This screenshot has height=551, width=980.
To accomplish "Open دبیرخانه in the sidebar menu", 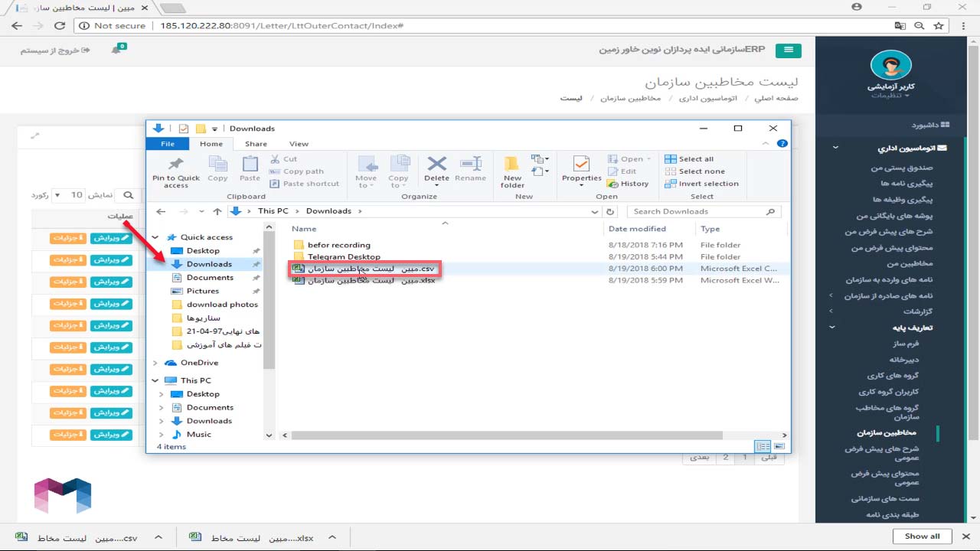I will pyautogui.click(x=904, y=360).
